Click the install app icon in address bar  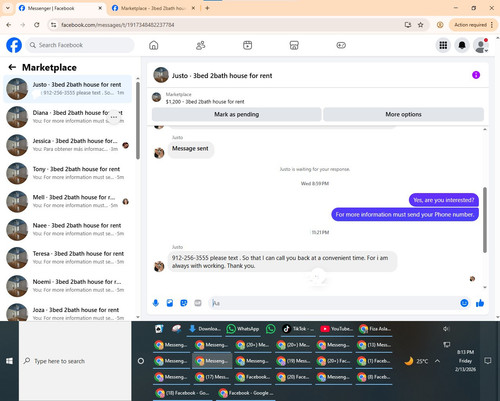(408, 25)
